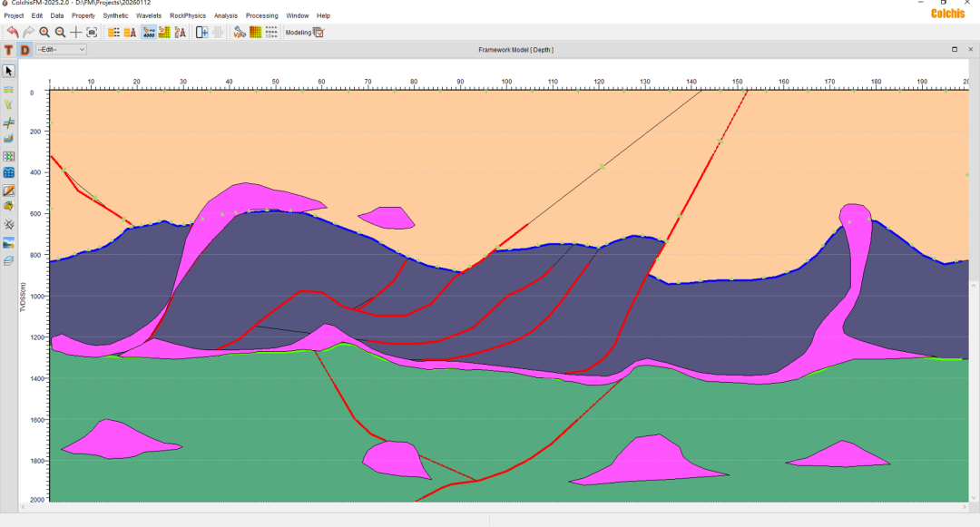980x527 pixels.
Task: Expand the RockPhysics menu
Action: (x=188, y=15)
